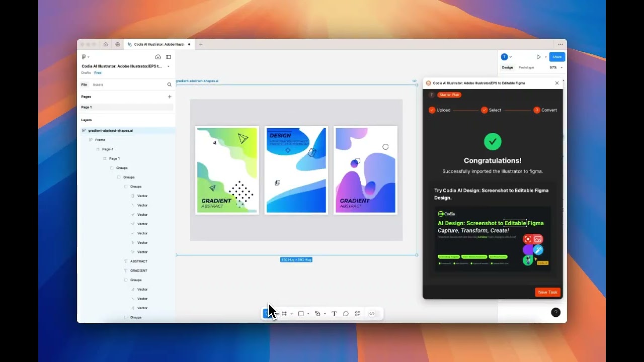Image resolution: width=644 pixels, height=362 pixels.
Task: Click the New Task button
Action: (x=547, y=292)
